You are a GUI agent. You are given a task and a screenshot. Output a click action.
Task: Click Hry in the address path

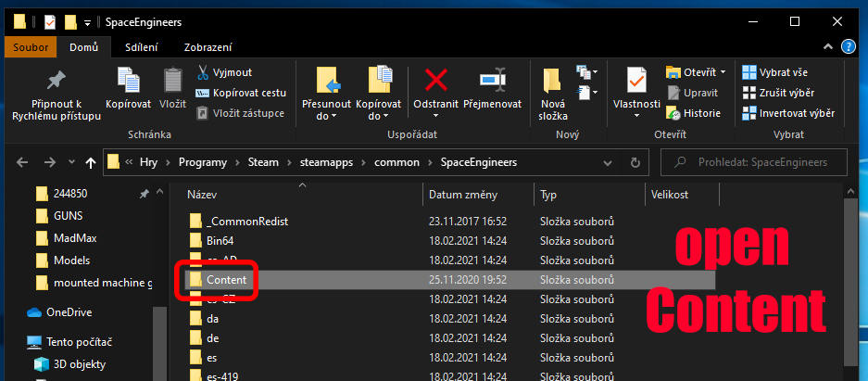[x=148, y=162]
